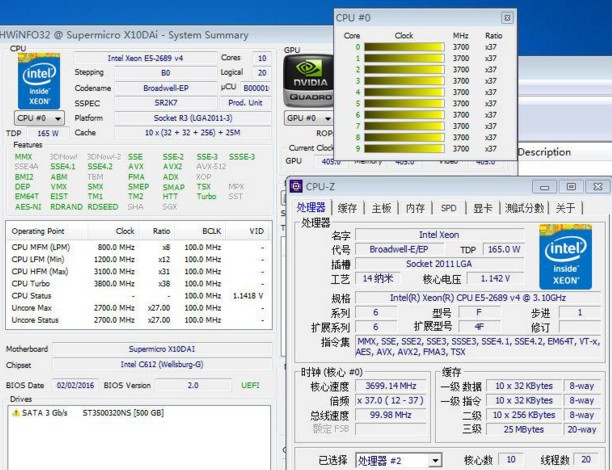The image size is (612, 470).
Task: Click the Intel Xeon E5-2689 v4 name field
Action: 145,58
